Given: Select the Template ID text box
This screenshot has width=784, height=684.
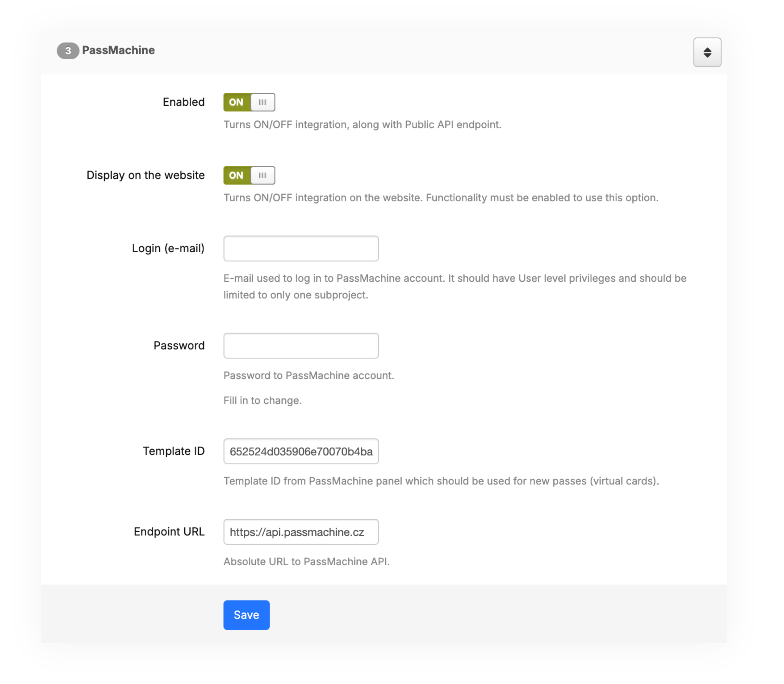Looking at the screenshot, I should [301, 452].
